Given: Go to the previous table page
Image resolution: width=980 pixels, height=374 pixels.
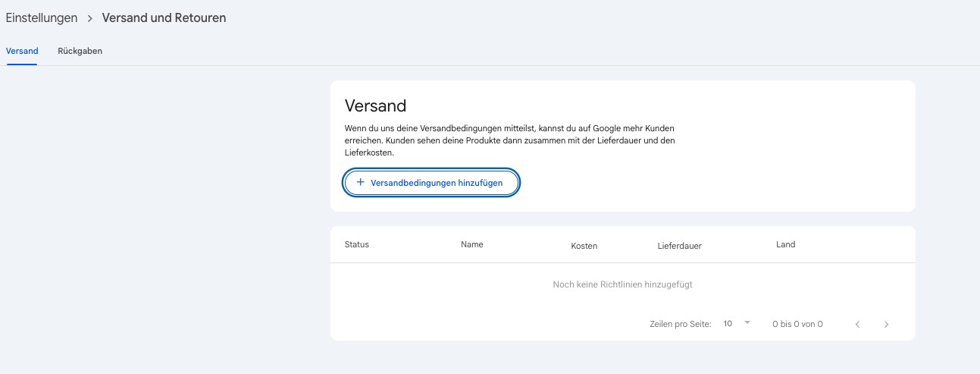Looking at the screenshot, I should 858,324.
